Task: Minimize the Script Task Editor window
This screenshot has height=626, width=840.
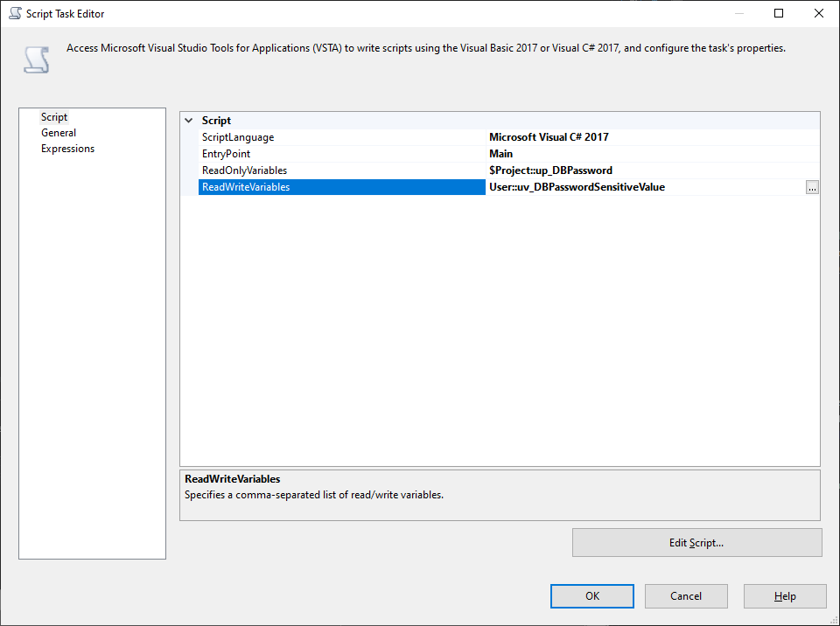Action: pyautogui.click(x=739, y=13)
